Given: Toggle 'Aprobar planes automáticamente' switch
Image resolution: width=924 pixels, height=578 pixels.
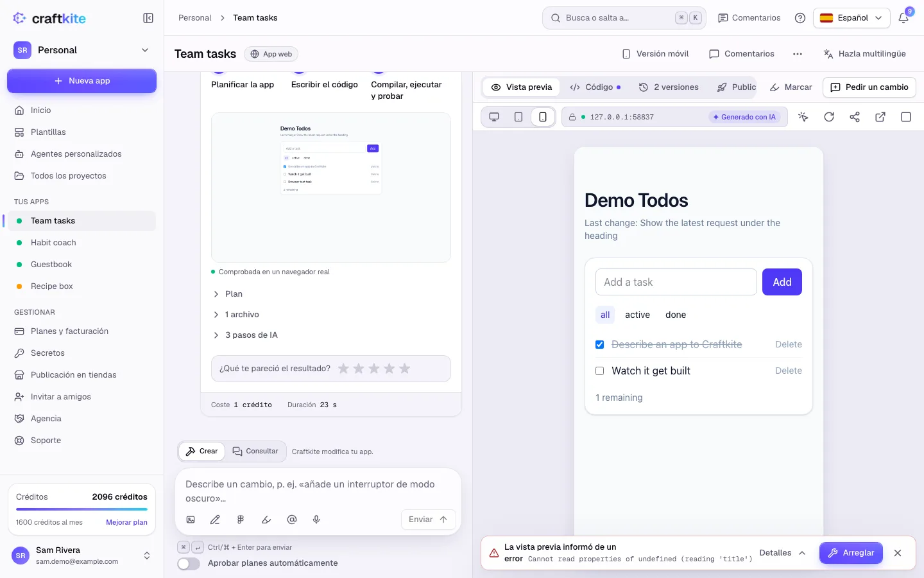Looking at the screenshot, I should pyautogui.click(x=189, y=563).
